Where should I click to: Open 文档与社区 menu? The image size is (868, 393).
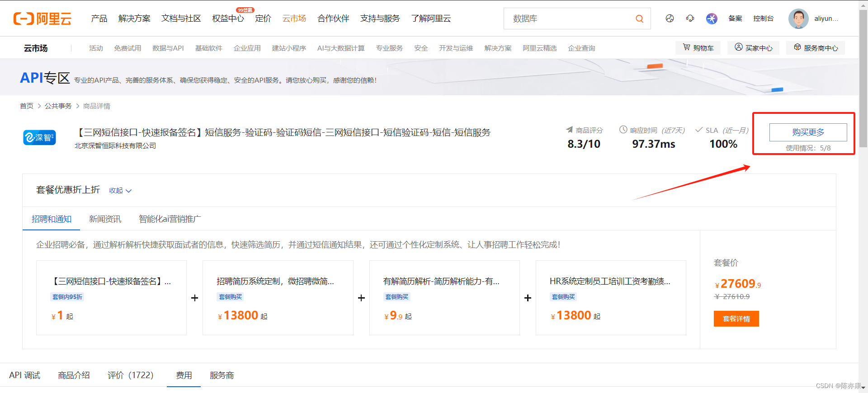click(181, 19)
